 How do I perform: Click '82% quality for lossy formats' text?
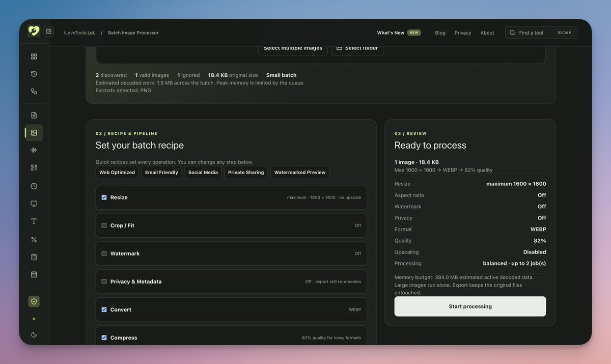tap(331, 338)
